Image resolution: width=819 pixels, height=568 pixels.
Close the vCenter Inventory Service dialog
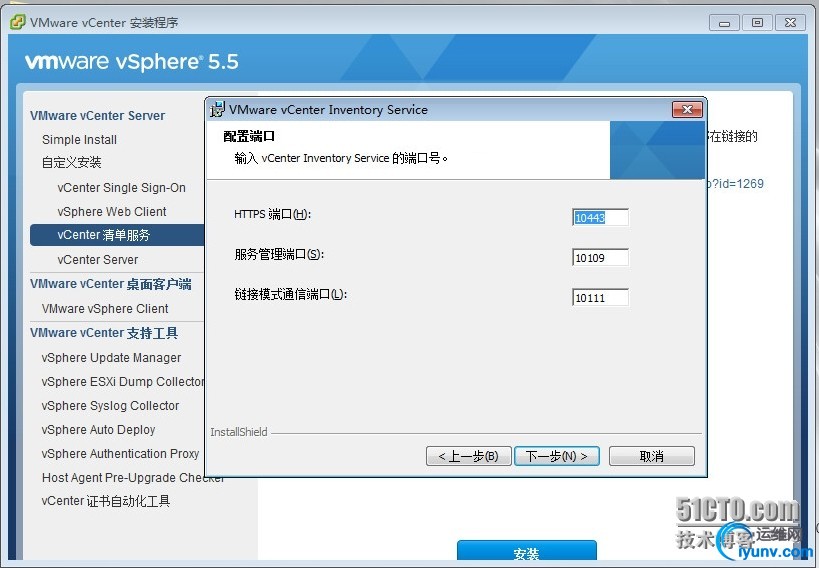coord(687,109)
